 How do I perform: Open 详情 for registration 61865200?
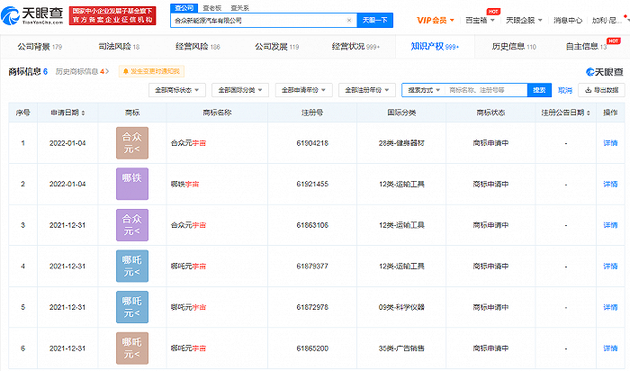(x=610, y=348)
